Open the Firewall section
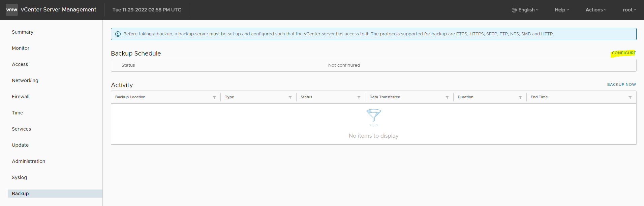Viewport: 644px width, 206px height. coord(21,97)
